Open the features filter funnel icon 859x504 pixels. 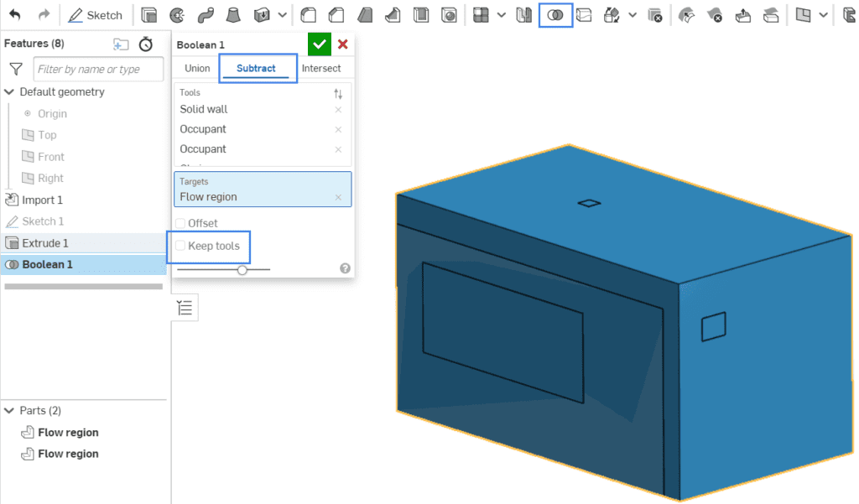tap(14, 69)
